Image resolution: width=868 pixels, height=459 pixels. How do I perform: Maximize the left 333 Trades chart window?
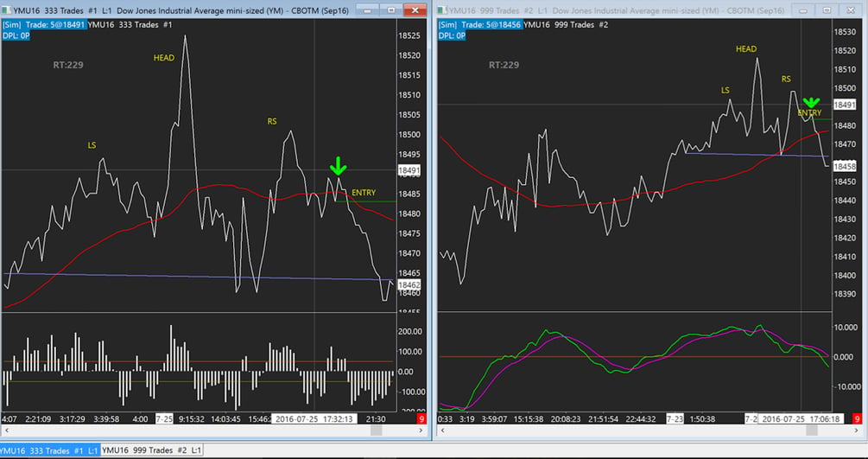click(x=391, y=10)
